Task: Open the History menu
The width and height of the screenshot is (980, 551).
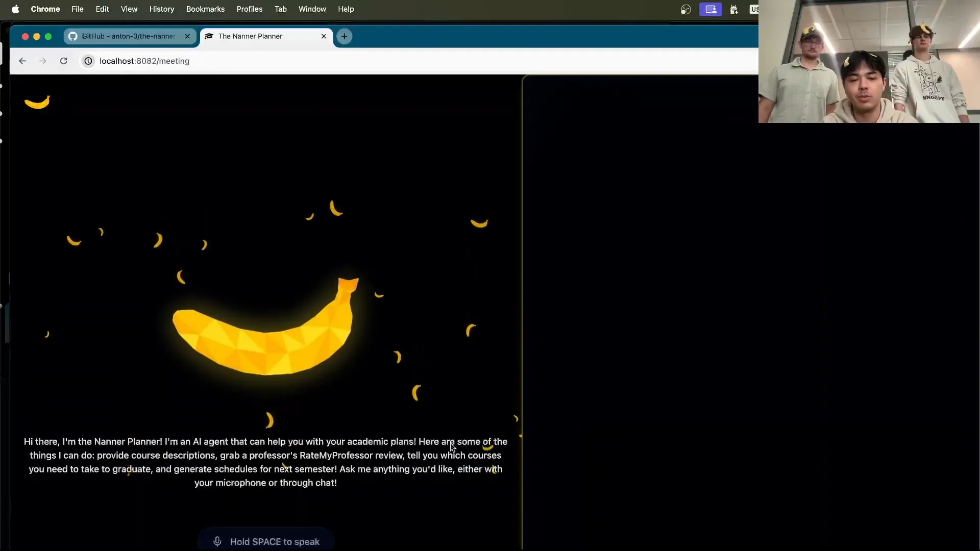Action: (162, 9)
